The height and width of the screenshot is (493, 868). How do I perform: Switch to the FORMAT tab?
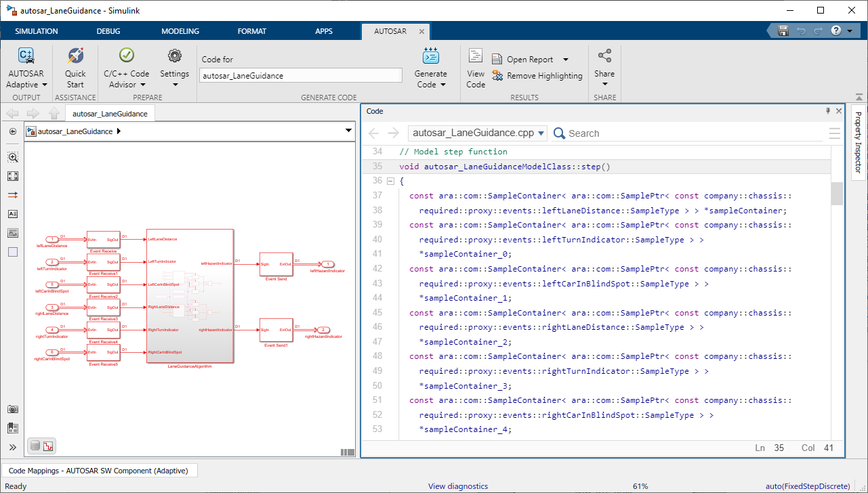[252, 31]
